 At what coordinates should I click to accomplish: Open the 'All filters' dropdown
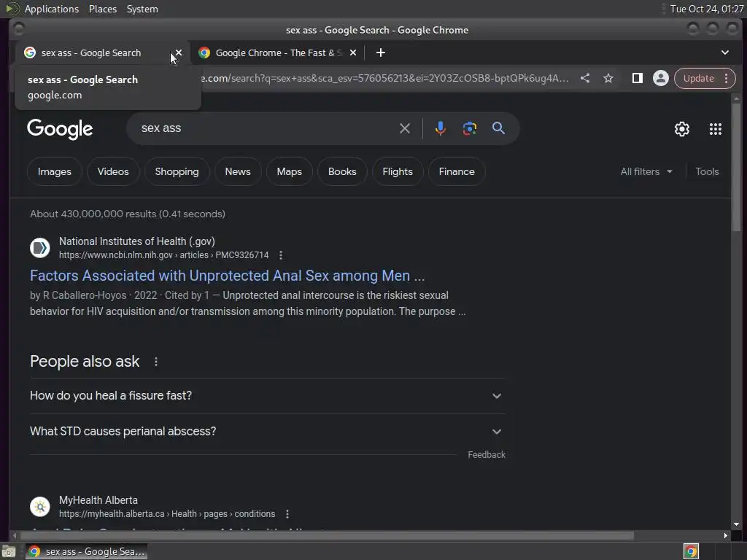pyautogui.click(x=646, y=171)
